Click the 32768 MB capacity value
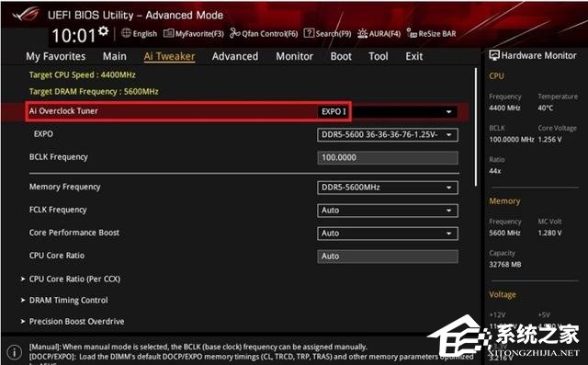Viewport: 588px width, 365px height. (x=504, y=265)
